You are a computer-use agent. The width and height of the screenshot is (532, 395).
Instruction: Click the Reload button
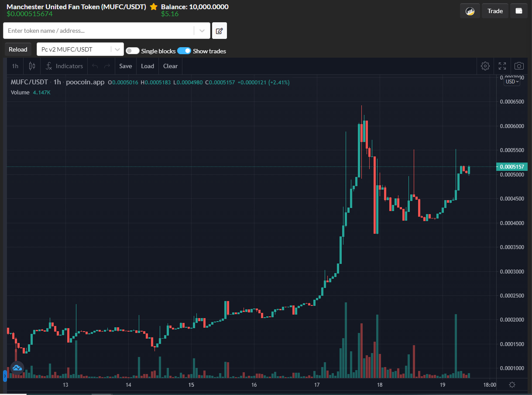tap(18, 49)
